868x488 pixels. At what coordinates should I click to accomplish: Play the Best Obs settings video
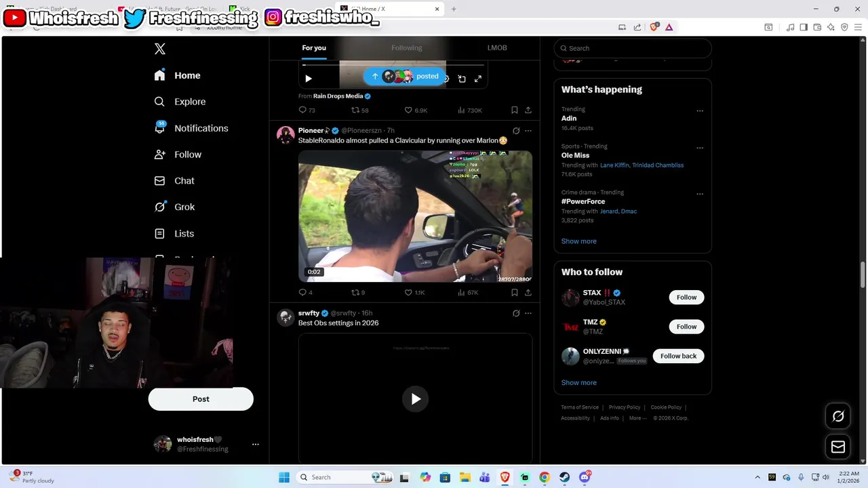pyautogui.click(x=416, y=399)
